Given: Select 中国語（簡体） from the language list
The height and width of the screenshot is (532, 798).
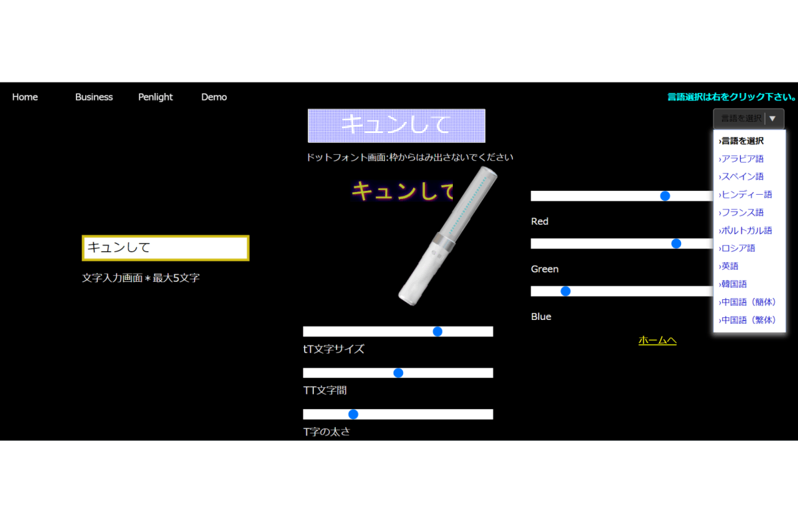Looking at the screenshot, I should click(749, 302).
